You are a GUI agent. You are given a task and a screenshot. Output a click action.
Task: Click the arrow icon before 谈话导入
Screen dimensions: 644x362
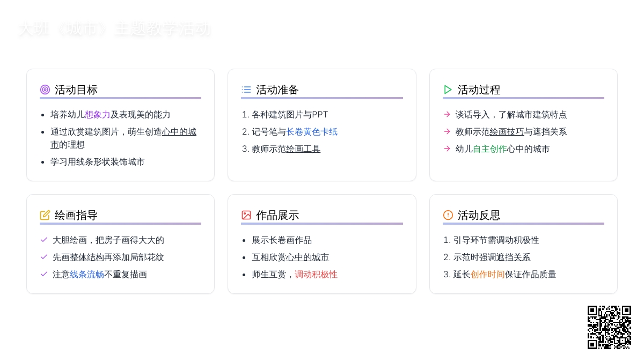[447, 114]
